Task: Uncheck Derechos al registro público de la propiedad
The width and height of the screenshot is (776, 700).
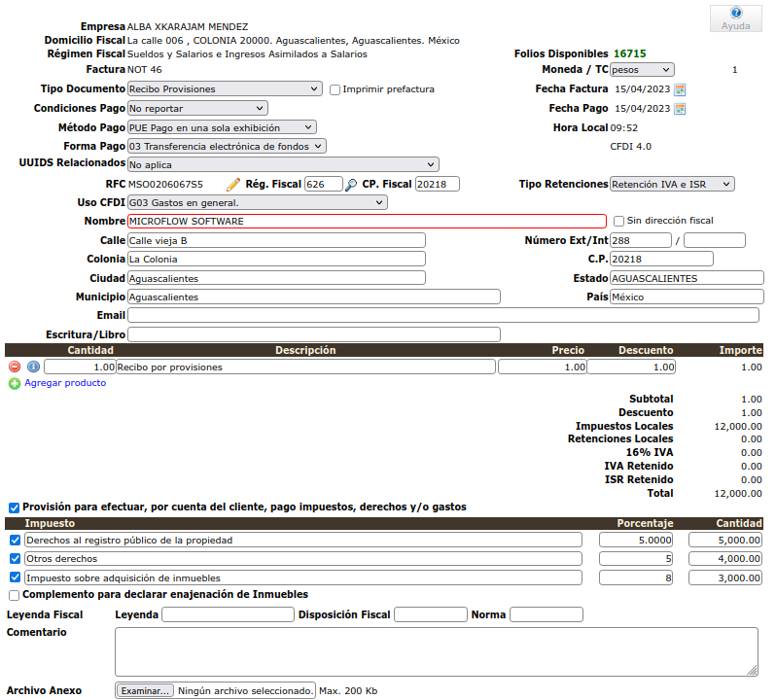Action: pyautogui.click(x=15, y=541)
